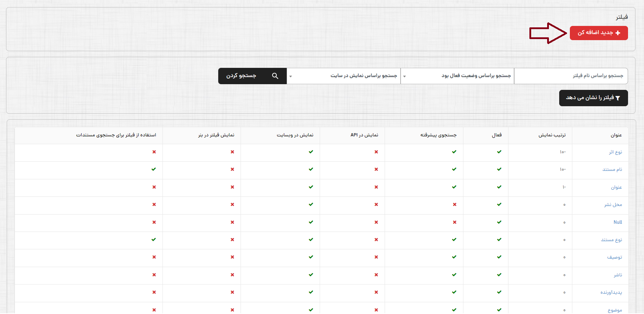The width and height of the screenshot is (644, 314).
Task: Toggle جستجوی پیشرفته check for نوع مستند row
Action: point(454,240)
